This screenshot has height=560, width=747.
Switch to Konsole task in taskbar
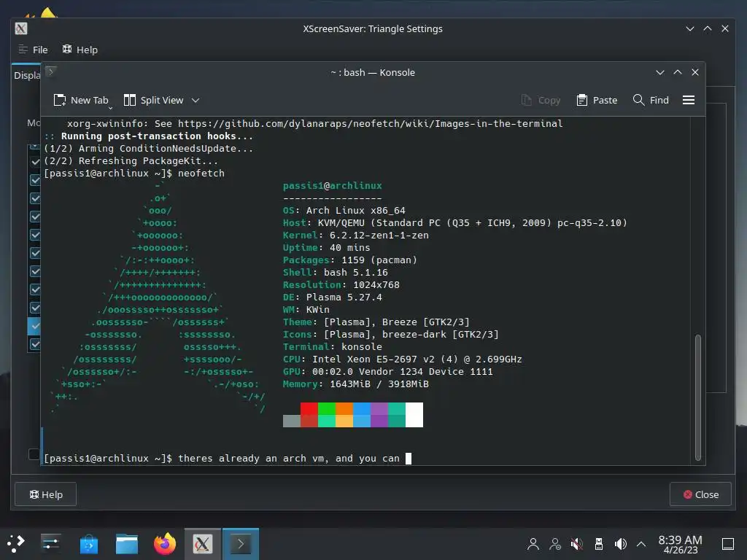(x=241, y=544)
